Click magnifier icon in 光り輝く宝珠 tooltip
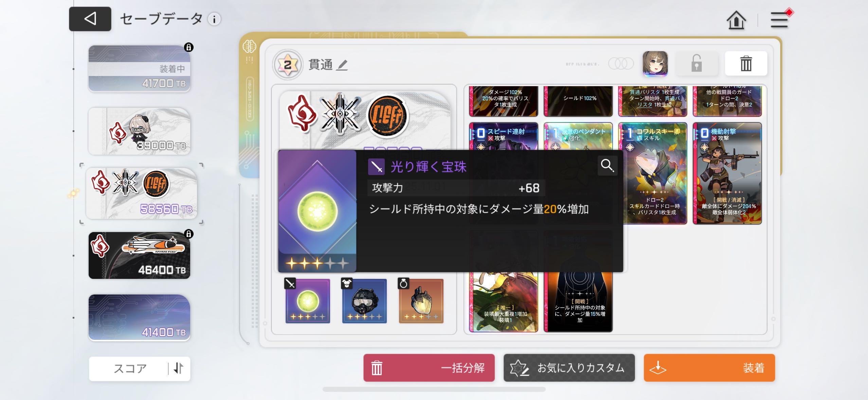The width and height of the screenshot is (868, 400). [x=607, y=166]
